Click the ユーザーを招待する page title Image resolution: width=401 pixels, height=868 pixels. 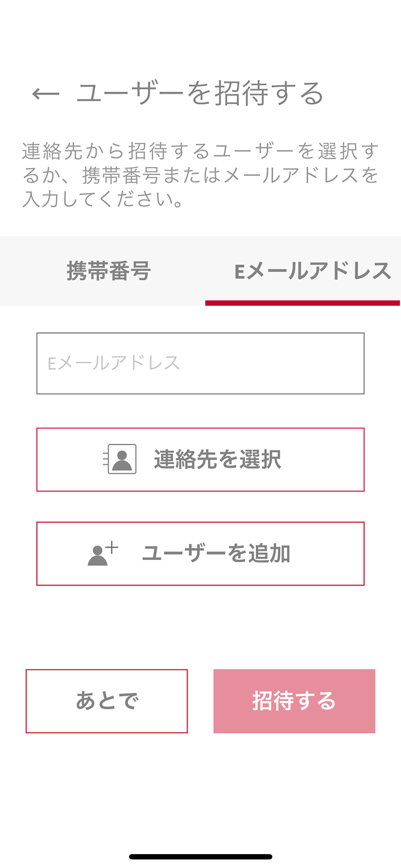pos(200,94)
